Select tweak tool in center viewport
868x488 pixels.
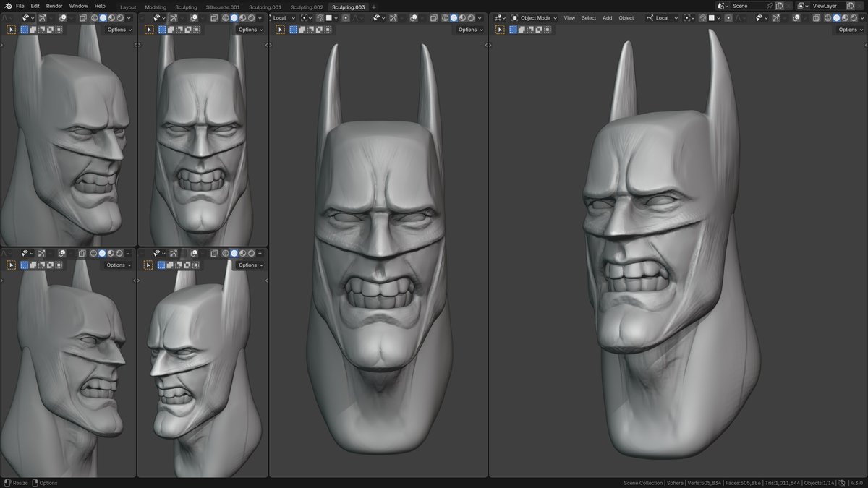[x=280, y=30]
